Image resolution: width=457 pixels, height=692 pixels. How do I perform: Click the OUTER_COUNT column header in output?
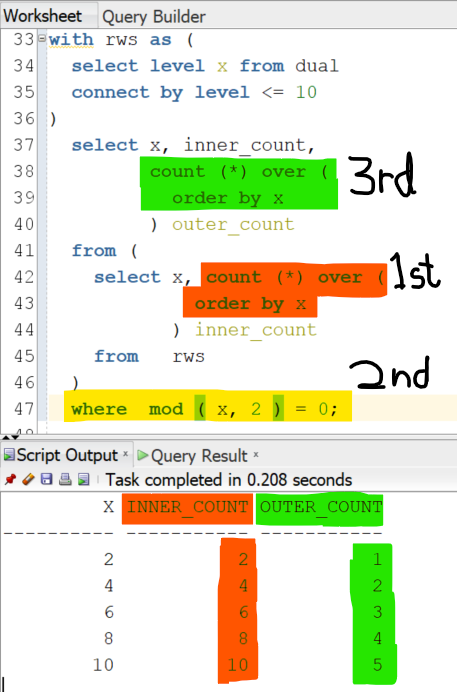(321, 507)
